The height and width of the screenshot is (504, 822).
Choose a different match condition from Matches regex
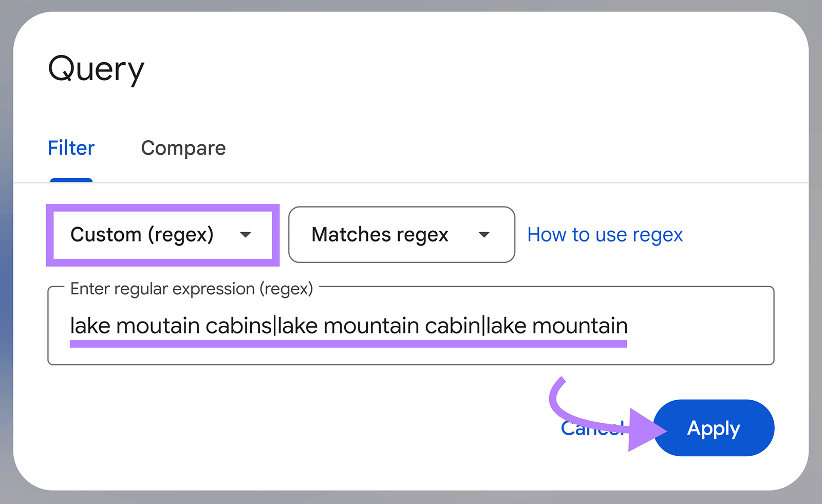coord(401,235)
